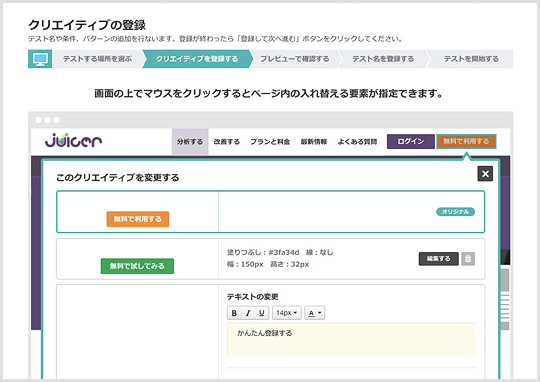Click the Juicer logo
Viewport: 540px width, 382px height.
point(73,141)
